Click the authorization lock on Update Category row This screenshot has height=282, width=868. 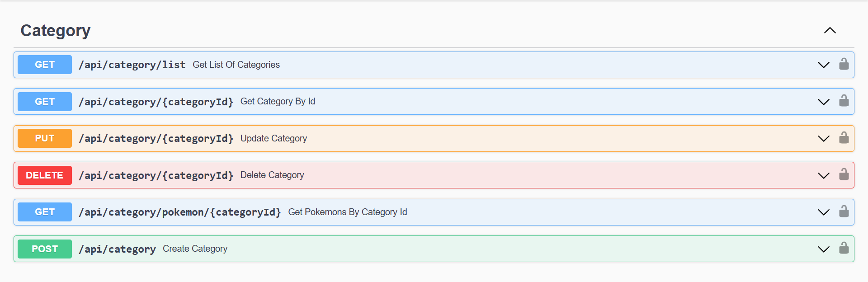pyautogui.click(x=844, y=138)
